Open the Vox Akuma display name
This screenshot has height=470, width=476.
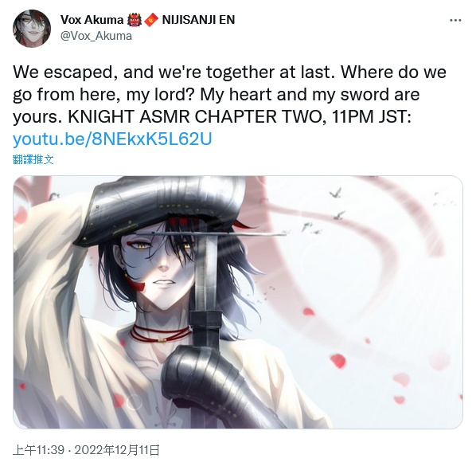point(92,20)
